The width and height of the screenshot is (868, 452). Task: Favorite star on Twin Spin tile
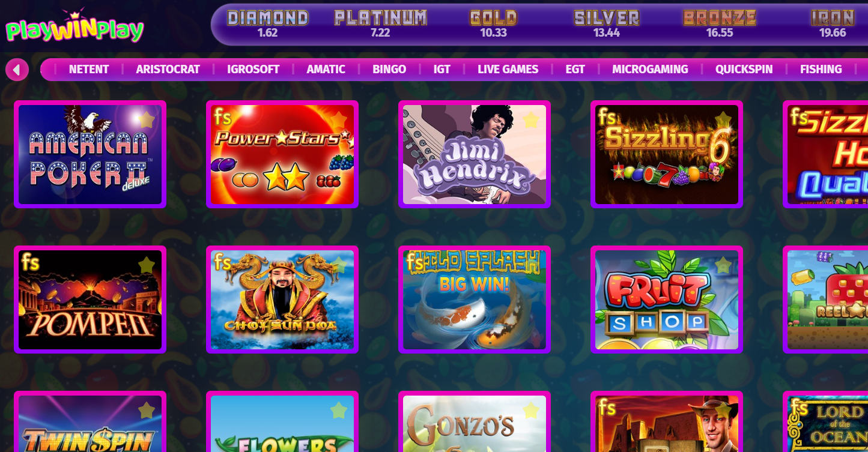click(147, 410)
